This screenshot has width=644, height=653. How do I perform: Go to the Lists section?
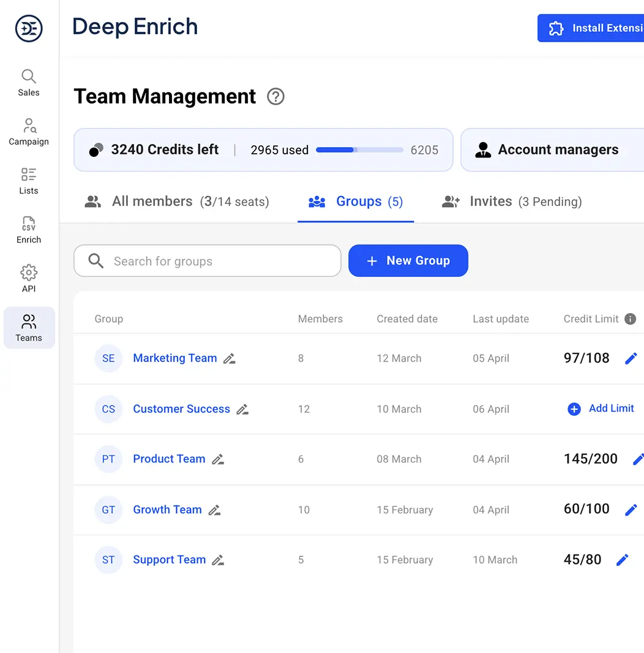(29, 181)
